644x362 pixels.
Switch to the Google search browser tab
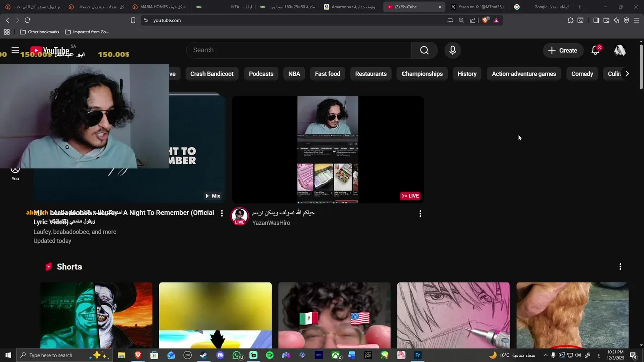[541, 7]
